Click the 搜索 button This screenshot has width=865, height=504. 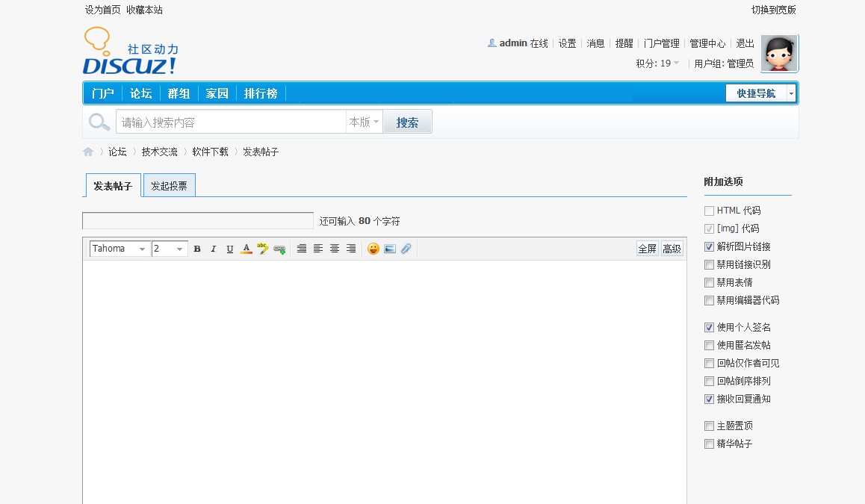[407, 122]
